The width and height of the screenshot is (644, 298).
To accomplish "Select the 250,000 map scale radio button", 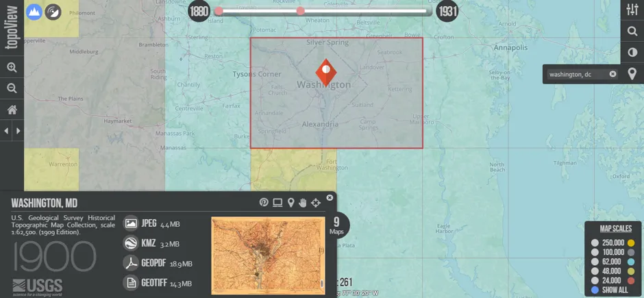I will click(x=595, y=243).
